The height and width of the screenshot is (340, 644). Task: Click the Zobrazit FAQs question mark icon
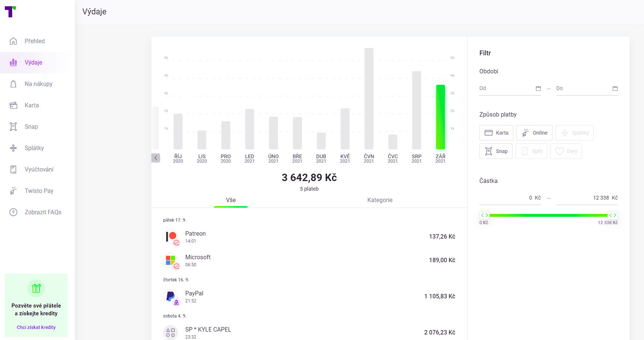(13, 212)
